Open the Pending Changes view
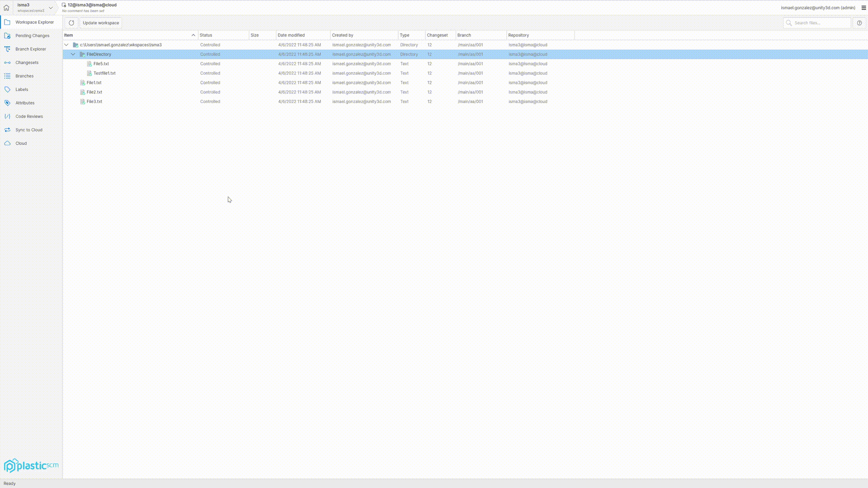Image resolution: width=868 pixels, height=488 pixels. point(32,36)
